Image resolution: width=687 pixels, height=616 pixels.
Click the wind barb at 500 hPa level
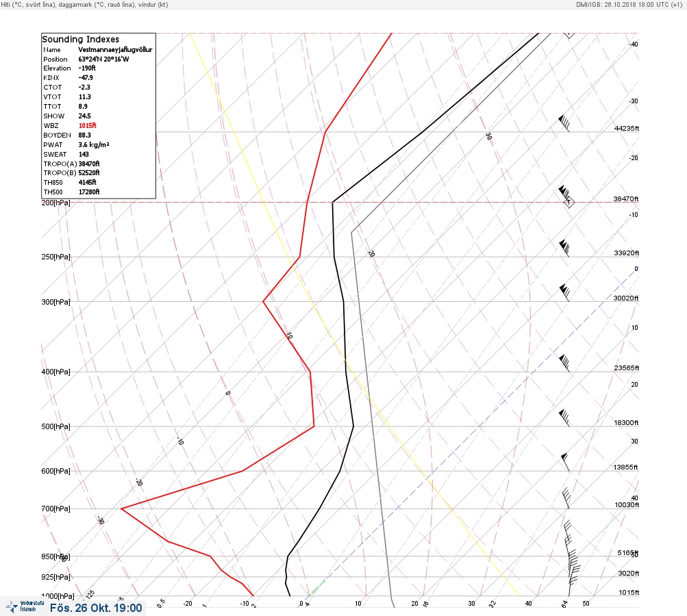564,418
